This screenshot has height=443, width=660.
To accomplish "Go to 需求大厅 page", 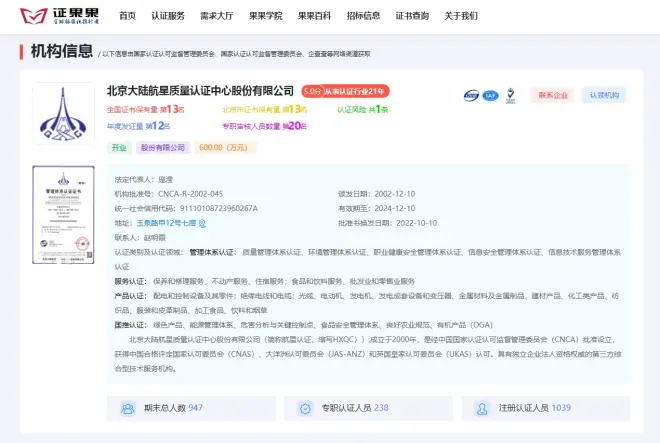I will tap(216, 16).
